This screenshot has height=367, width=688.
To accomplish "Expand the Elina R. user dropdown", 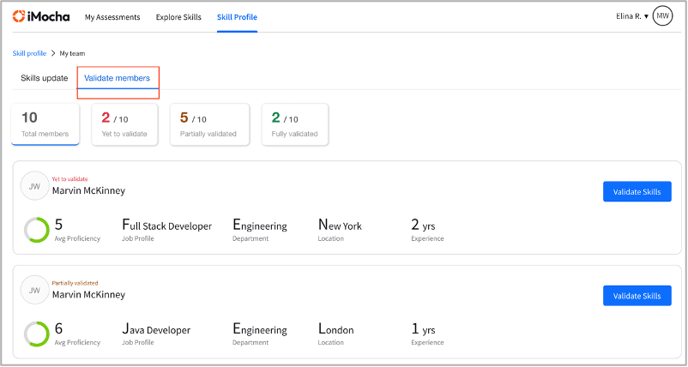I will coord(632,16).
